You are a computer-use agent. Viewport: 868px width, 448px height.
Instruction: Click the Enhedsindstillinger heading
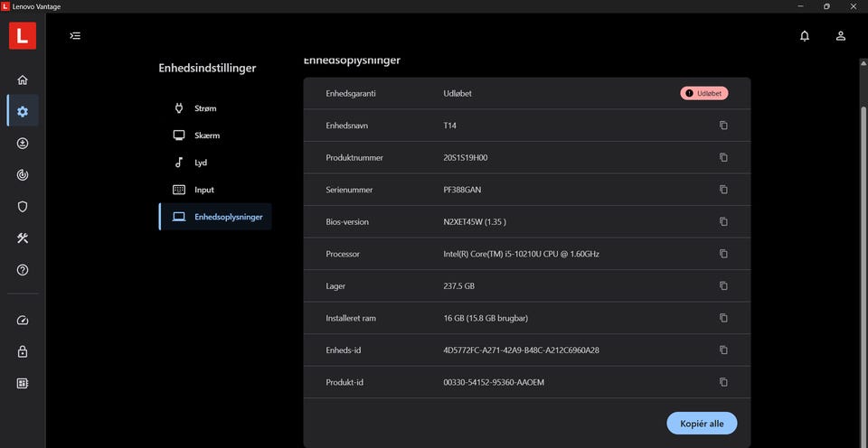pos(208,68)
